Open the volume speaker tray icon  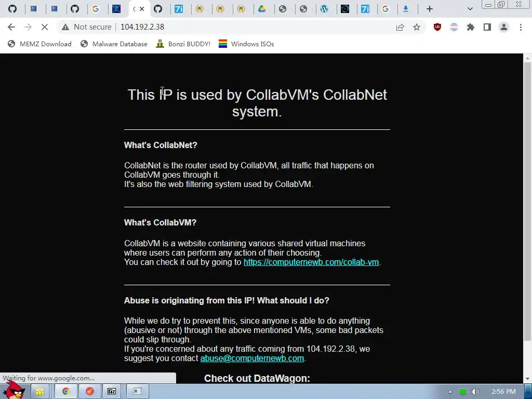(475, 392)
